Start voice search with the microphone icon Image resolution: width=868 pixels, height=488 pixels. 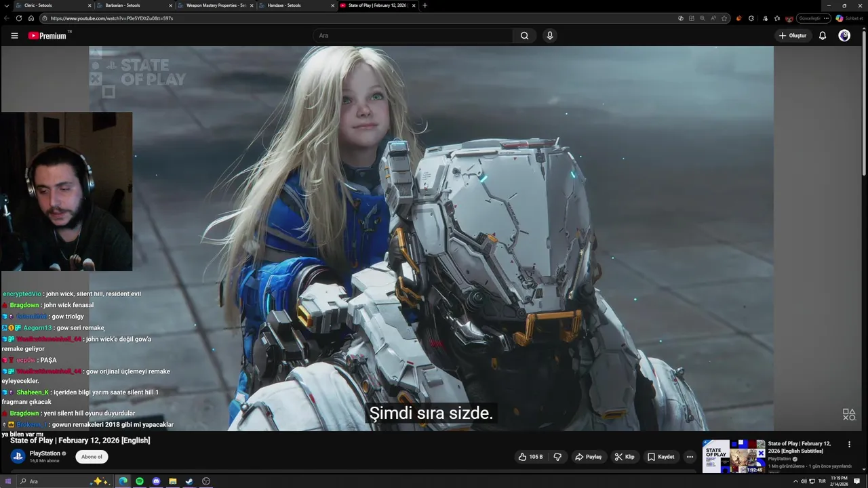(x=550, y=36)
